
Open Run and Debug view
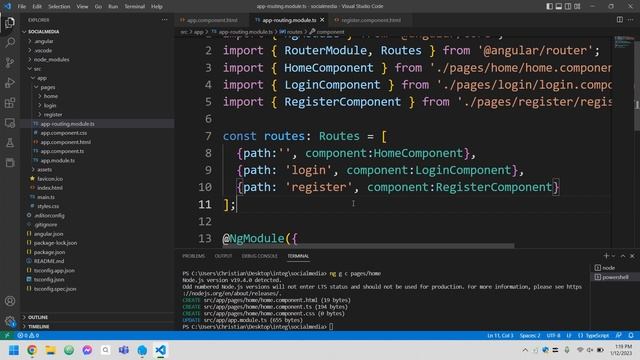[x=10, y=82]
